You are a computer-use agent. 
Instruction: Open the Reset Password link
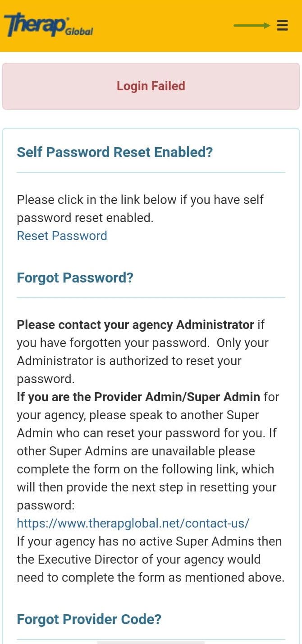(x=62, y=236)
